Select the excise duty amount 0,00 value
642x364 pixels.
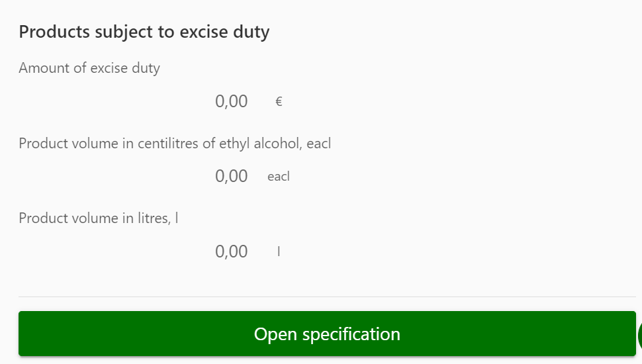[x=231, y=102]
